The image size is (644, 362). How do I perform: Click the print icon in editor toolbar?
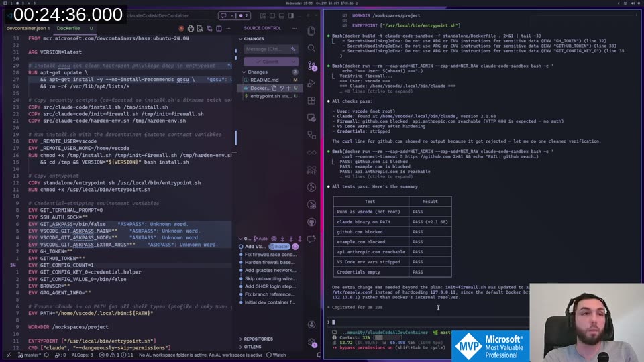point(191,28)
